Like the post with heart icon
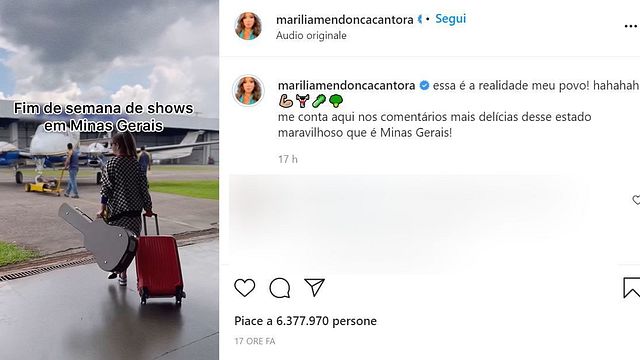640x360 pixels. [244, 288]
